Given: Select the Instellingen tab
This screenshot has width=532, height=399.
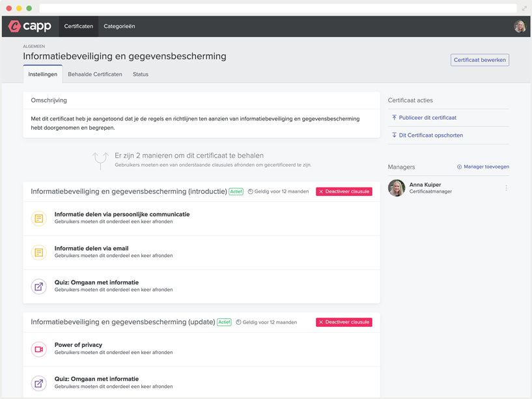Looking at the screenshot, I should click(x=43, y=74).
